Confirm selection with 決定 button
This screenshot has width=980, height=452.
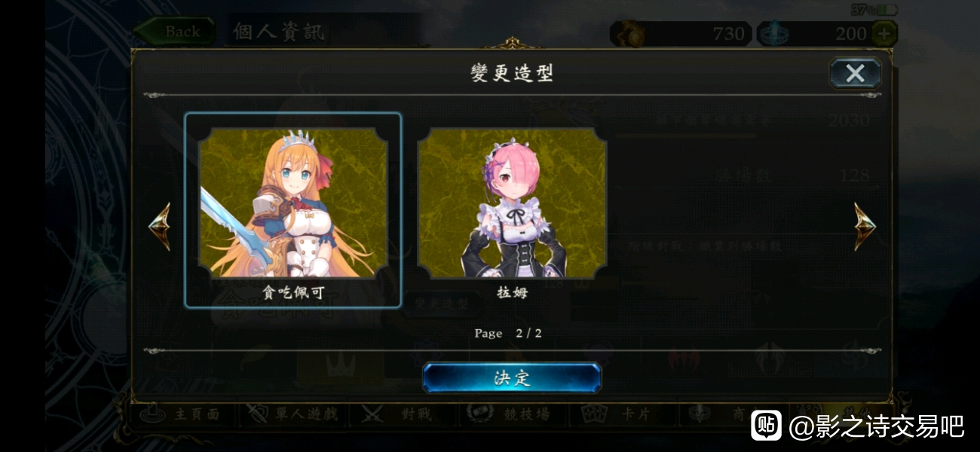[x=512, y=377]
